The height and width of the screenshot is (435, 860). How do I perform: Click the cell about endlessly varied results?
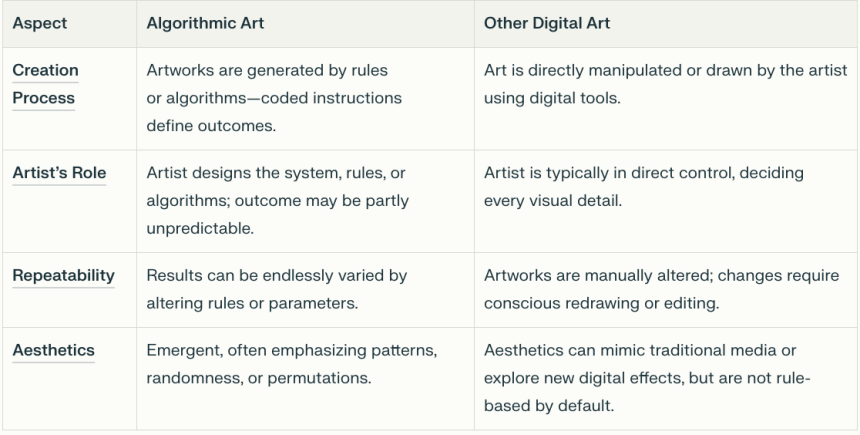[x=305, y=290]
